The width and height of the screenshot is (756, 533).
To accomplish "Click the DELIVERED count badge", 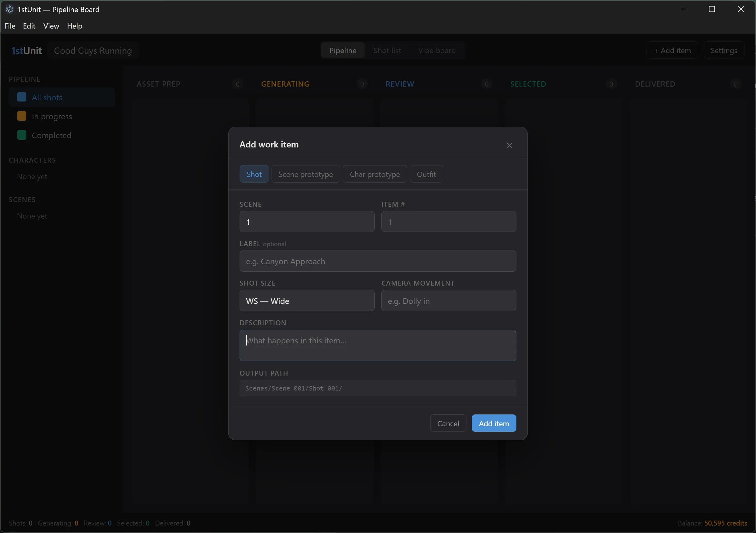I will click(x=735, y=84).
